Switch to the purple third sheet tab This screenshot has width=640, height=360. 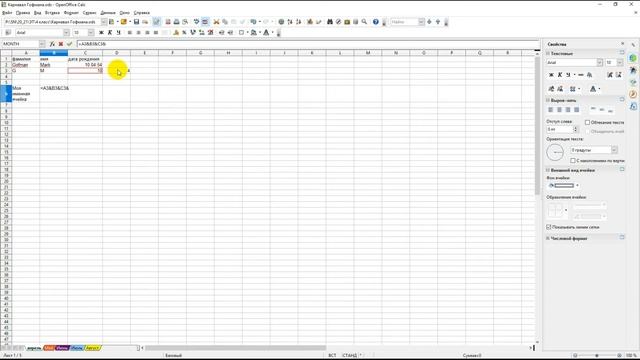62,348
